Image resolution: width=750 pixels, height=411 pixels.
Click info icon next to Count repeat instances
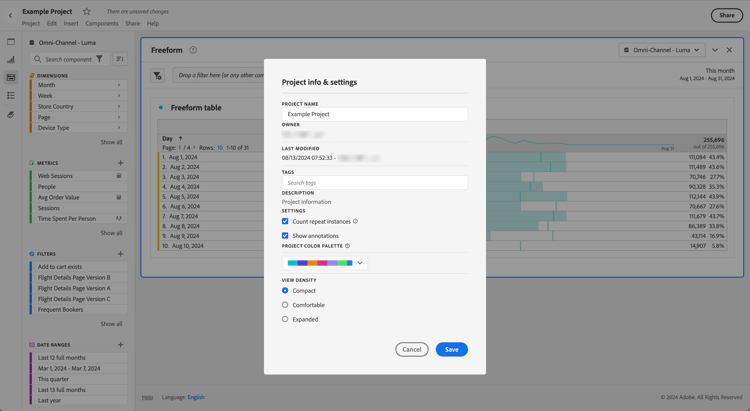355,221
